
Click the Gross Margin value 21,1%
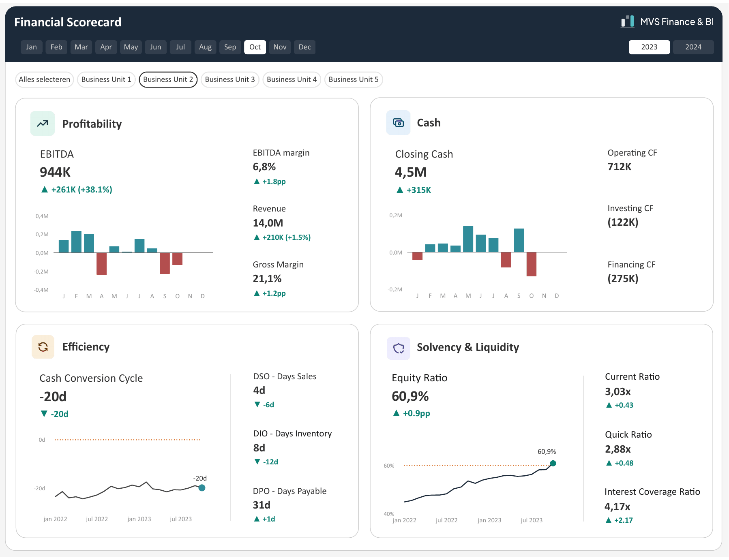(267, 279)
